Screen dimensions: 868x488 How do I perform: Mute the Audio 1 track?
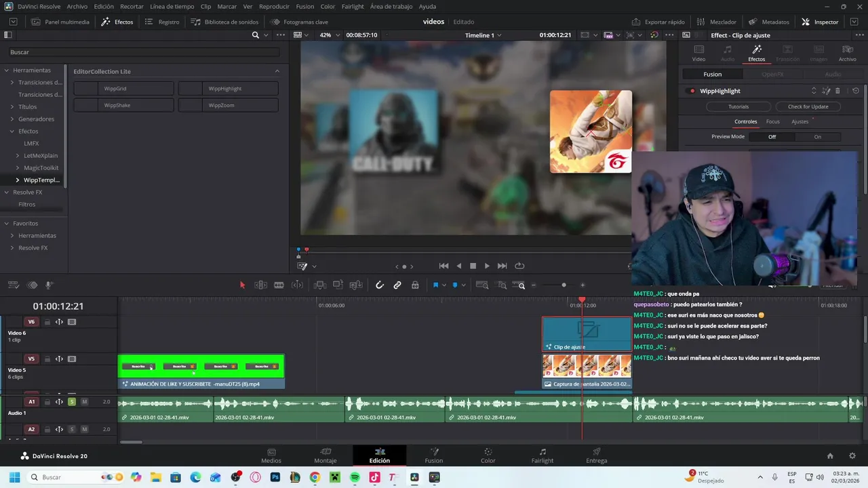point(84,402)
